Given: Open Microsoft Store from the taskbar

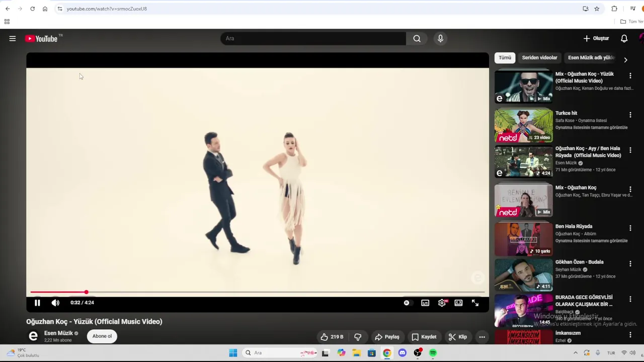Looking at the screenshot, I should tap(371, 353).
